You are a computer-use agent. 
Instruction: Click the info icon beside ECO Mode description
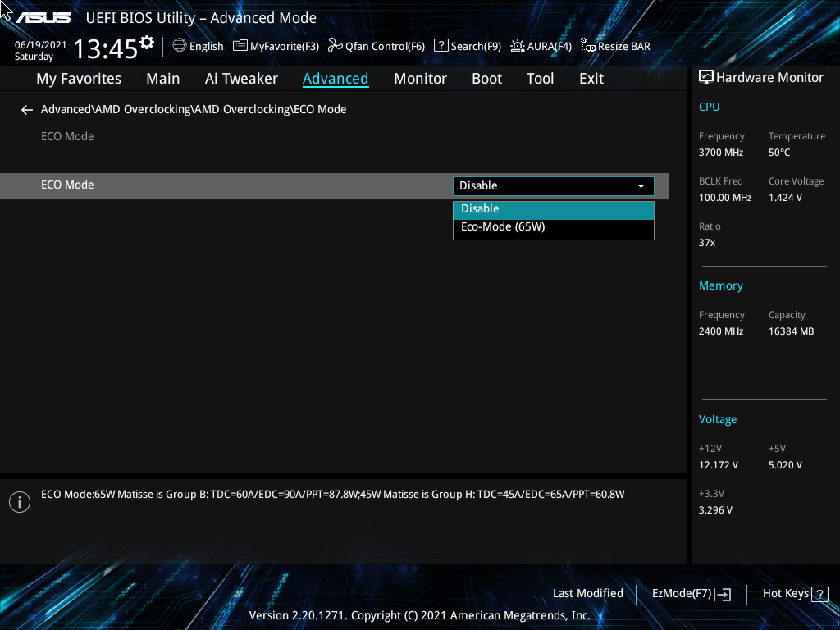[19, 501]
